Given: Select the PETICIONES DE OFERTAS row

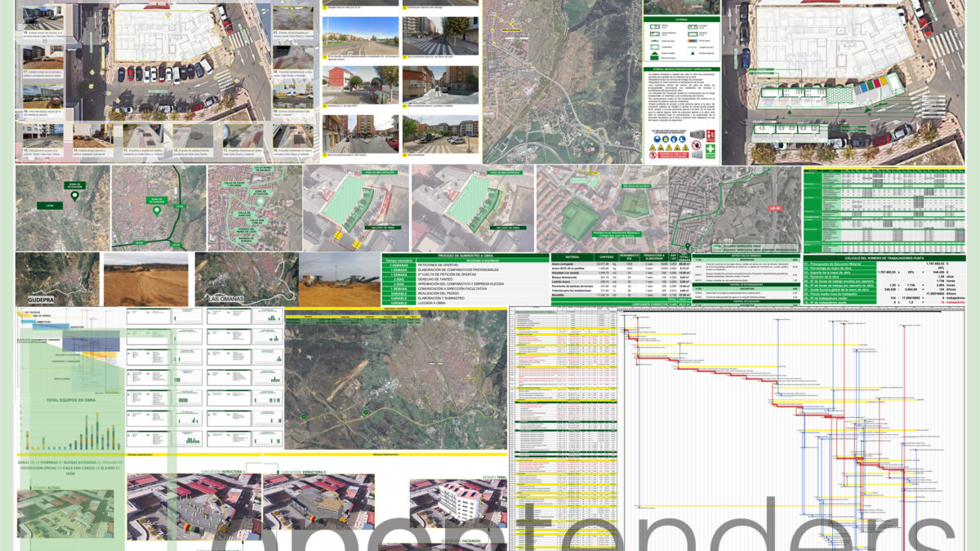Looking at the screenshot, I should [466, 267].
